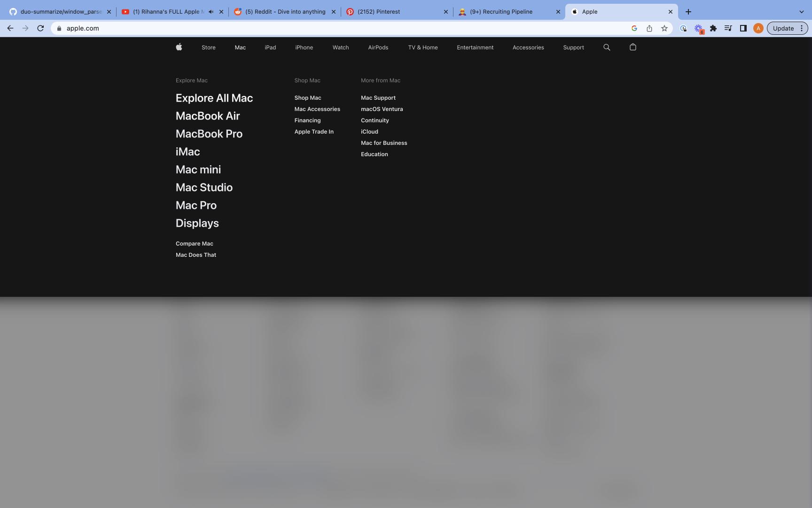Image resolution: width=812 pixels, height=508 pixels.
Task: Open Entertainment navigation item
Action: click(475, 48)
